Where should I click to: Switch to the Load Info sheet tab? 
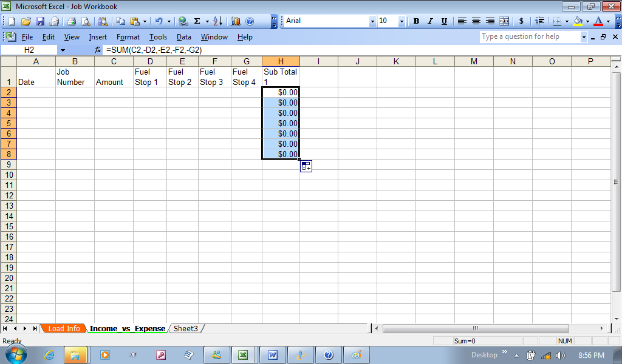64,329
